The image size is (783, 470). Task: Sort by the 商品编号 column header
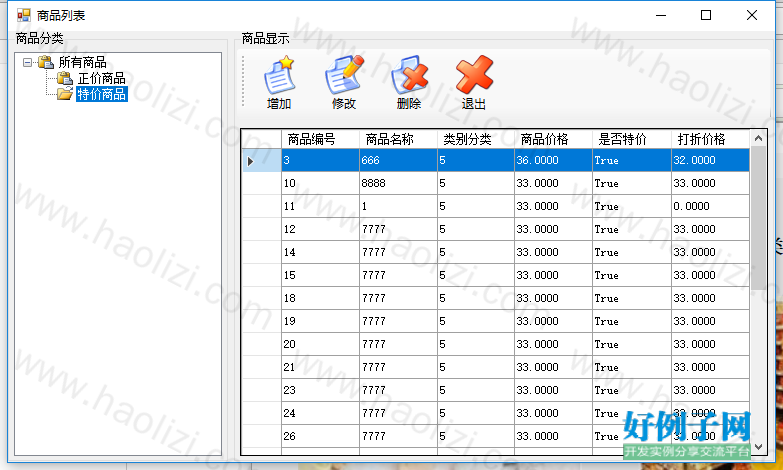point(321,139)
